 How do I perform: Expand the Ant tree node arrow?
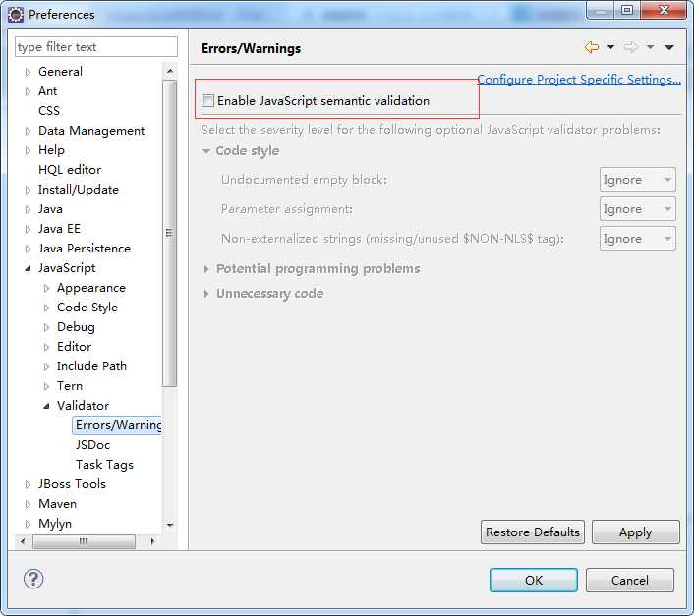(28, 91)
